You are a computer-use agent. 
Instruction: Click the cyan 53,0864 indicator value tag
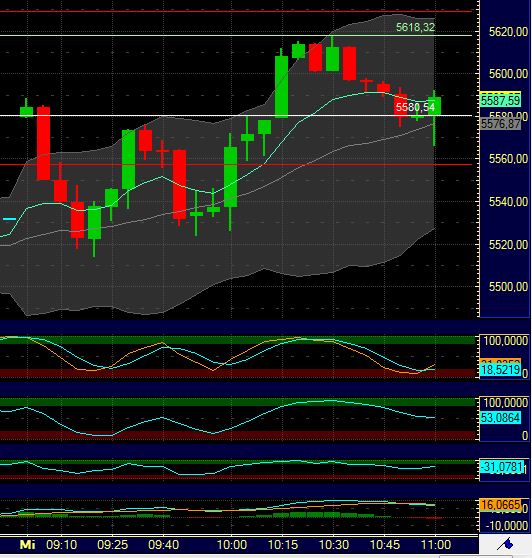[x=500, y=417]
